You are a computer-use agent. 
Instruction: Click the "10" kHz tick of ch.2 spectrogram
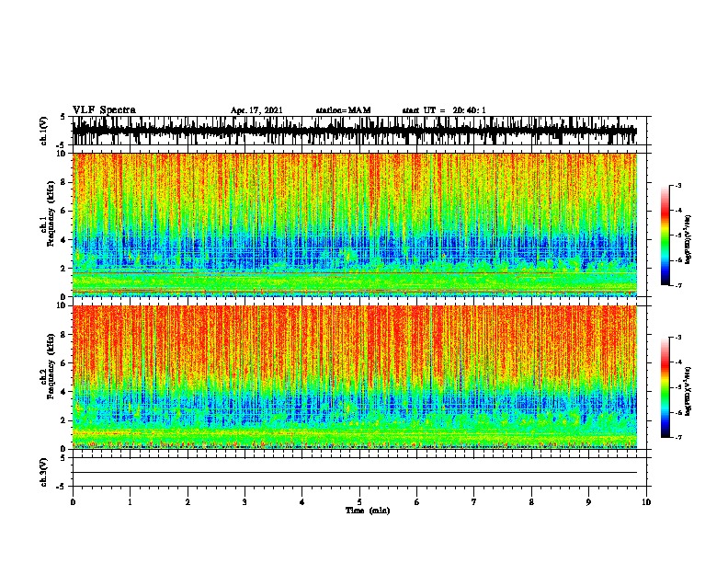tap(62, 305)
